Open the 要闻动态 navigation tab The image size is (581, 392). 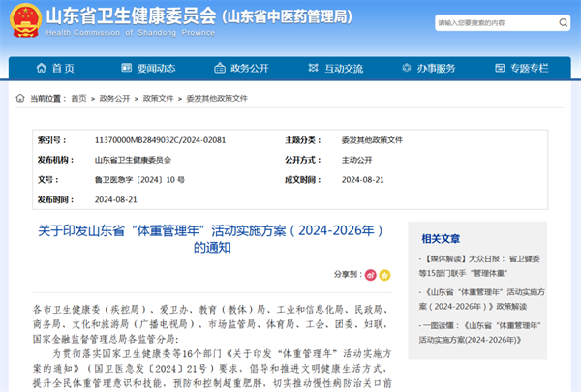(x=155, y=69)
